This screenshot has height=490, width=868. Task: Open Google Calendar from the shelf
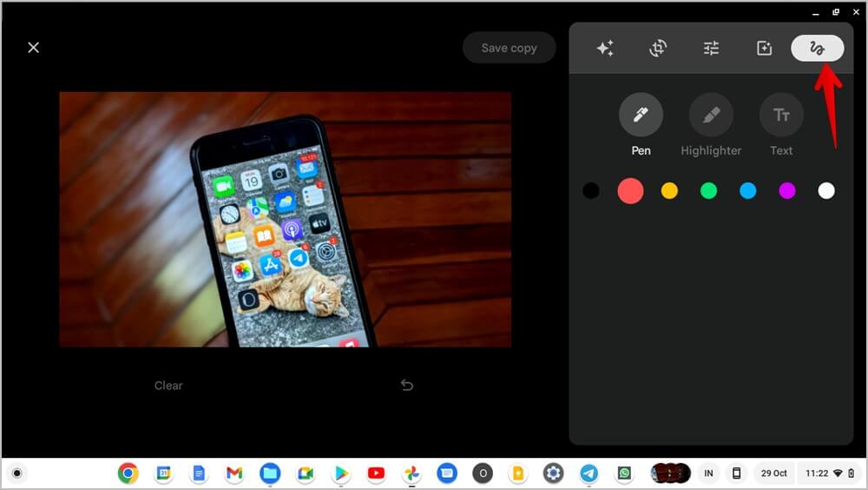click(x=163, y=473)
